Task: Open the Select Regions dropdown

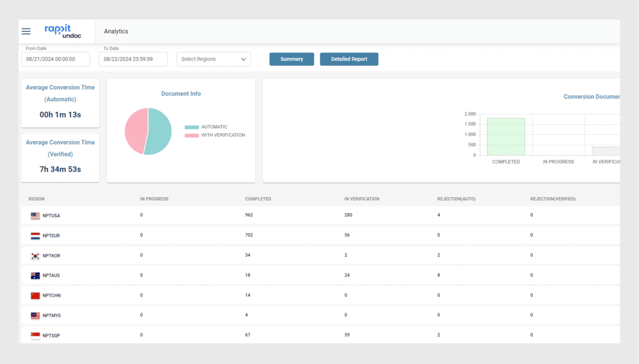Action: coord(213,59)
